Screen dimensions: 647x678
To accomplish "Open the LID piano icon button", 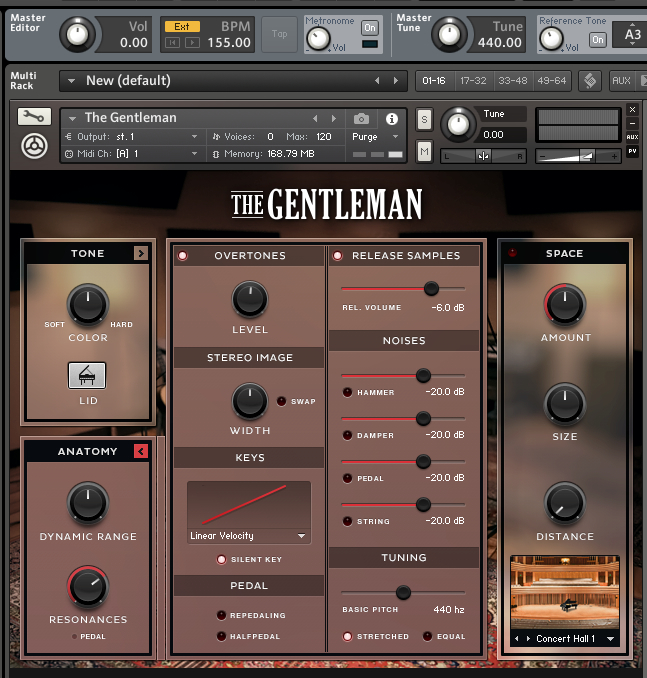I will pyautogui.click(x=87, y=375).
